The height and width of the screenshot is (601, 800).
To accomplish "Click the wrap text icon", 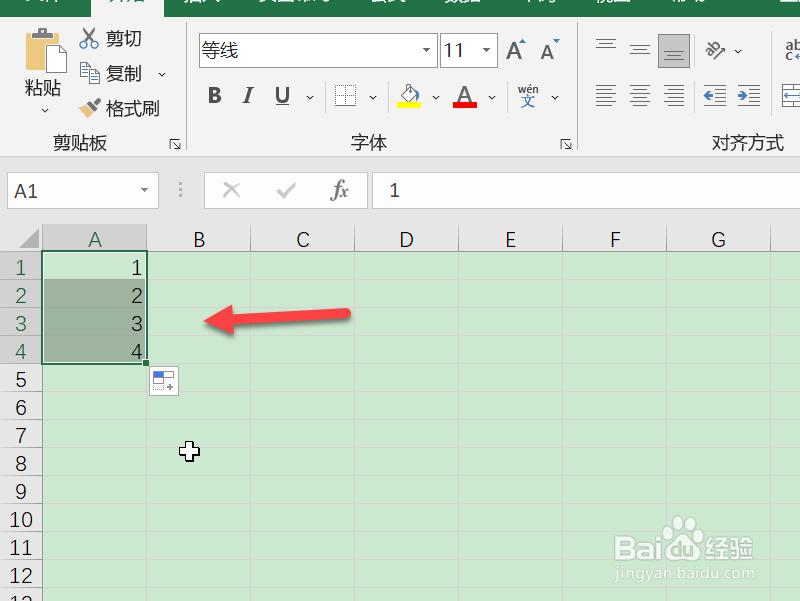I will tap(792, 50).
